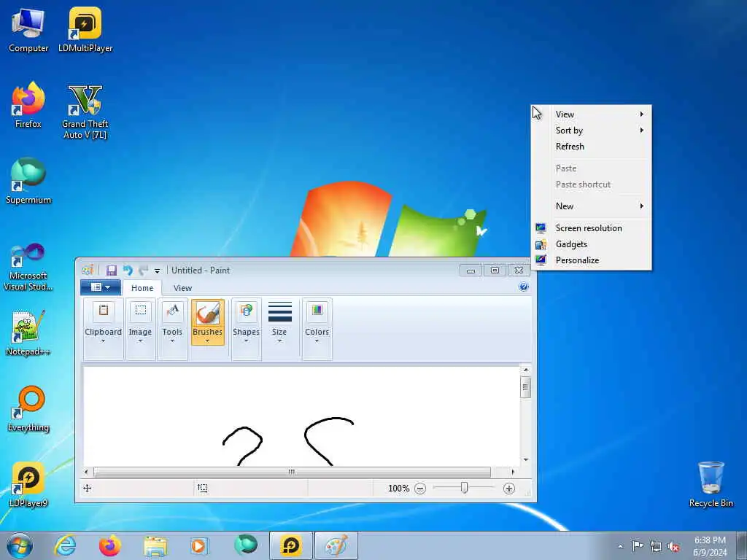The height and width of the screenshot is (560, 747).
Task: Open the Shapes gallery dropdown
Action: (x=247, y=329)
